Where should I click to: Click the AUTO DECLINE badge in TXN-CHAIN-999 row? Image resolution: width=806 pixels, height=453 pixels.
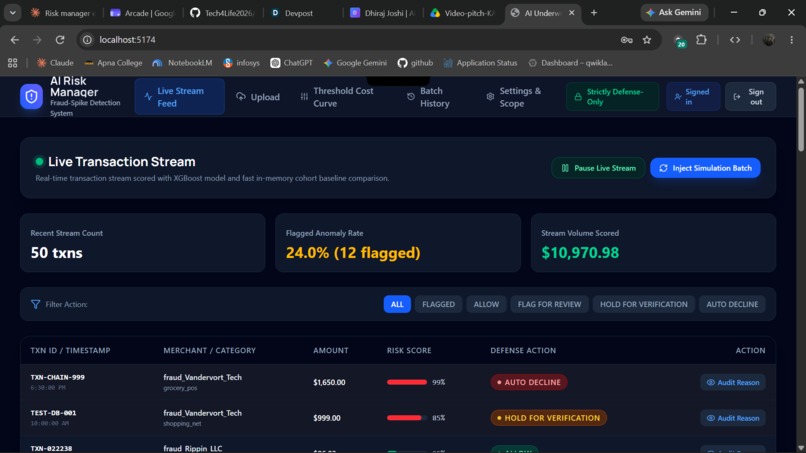coord(528,383)
